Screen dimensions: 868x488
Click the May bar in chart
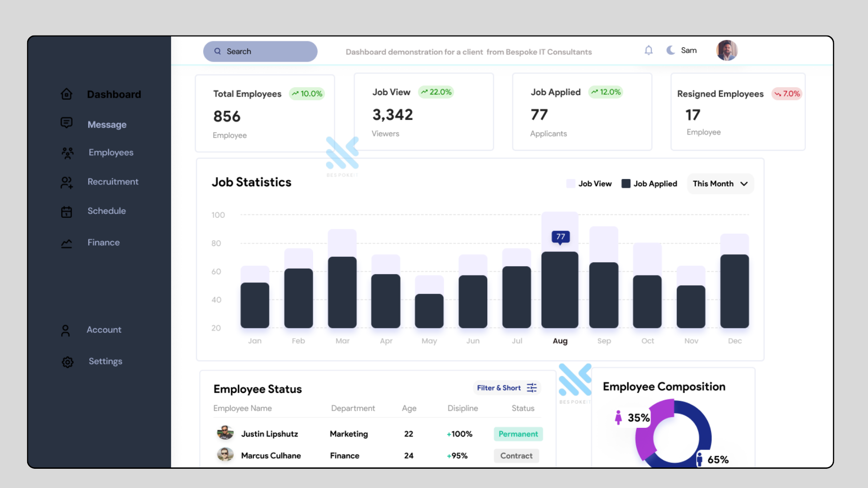click(x=429, y=311)
